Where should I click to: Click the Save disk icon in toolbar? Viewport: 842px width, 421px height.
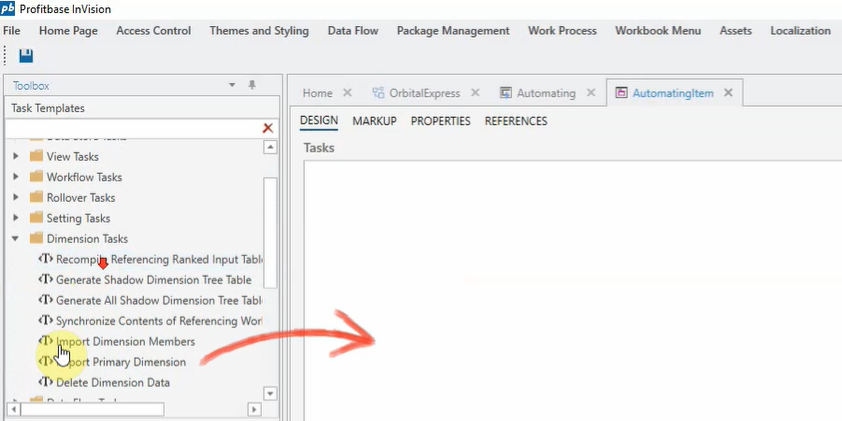pyautogui.click(x=26, y=56)
